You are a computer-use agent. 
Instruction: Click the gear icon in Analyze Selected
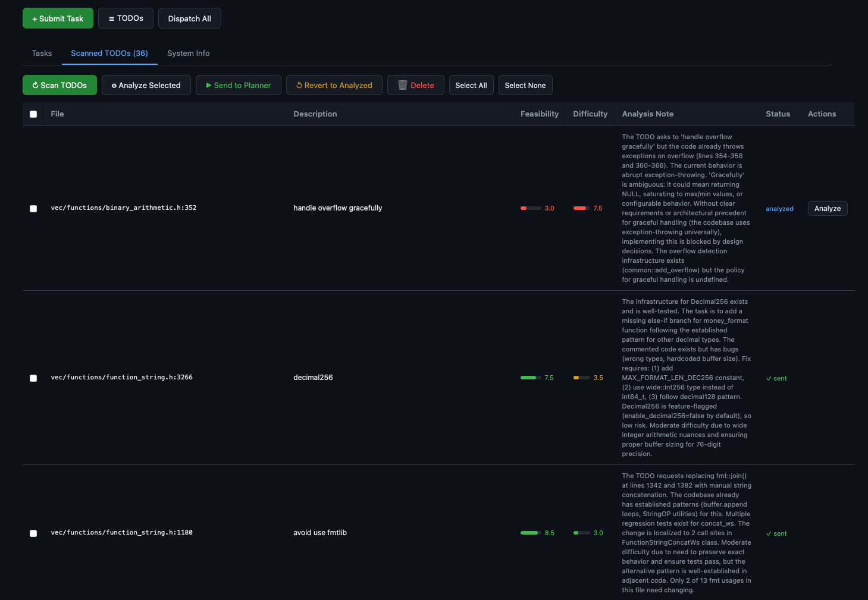click(x=114, y=86)
